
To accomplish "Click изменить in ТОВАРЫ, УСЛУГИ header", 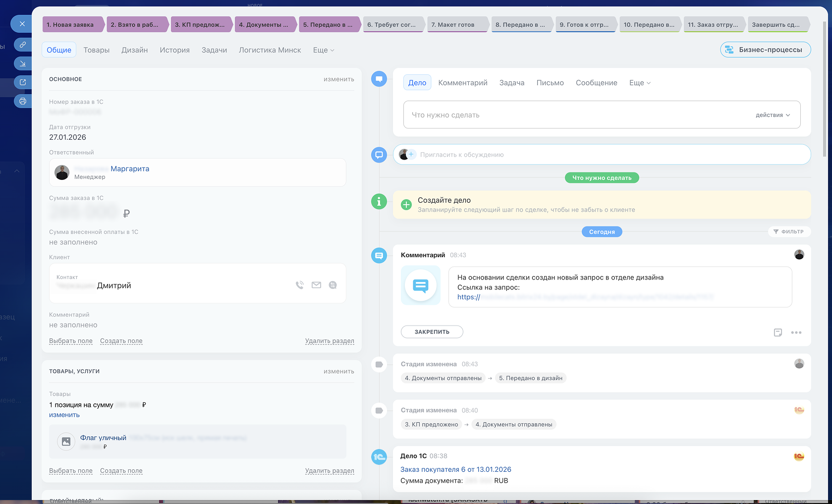I will coord(339,371).
